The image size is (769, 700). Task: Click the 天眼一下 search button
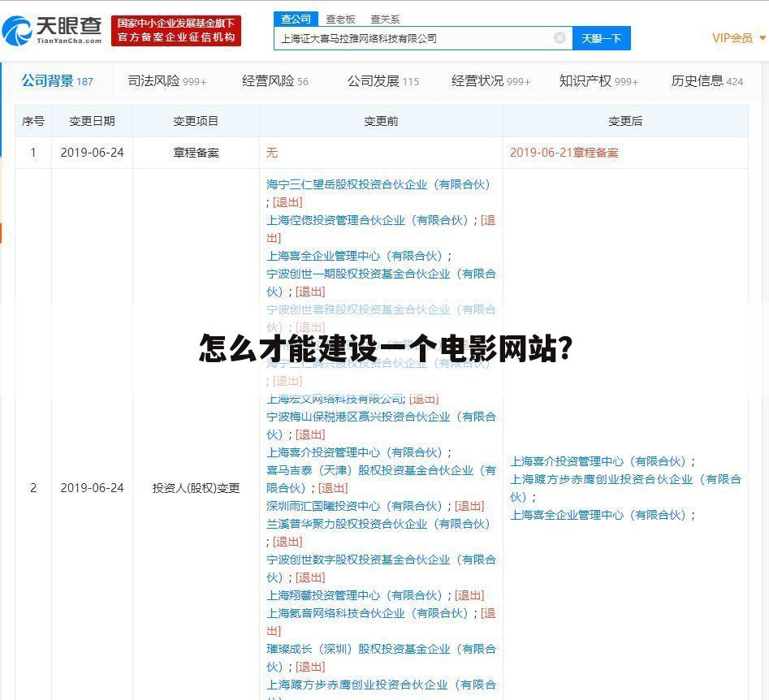[x=601, y=38]
